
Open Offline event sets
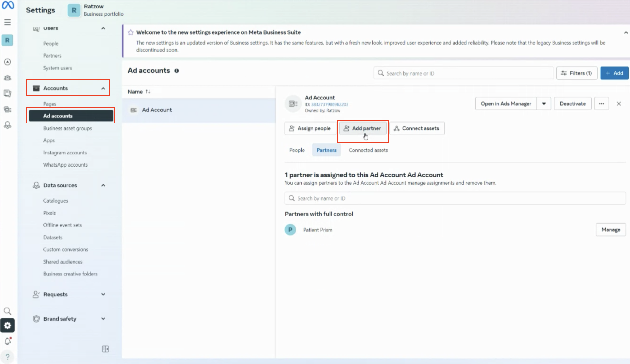click(62, 225)
